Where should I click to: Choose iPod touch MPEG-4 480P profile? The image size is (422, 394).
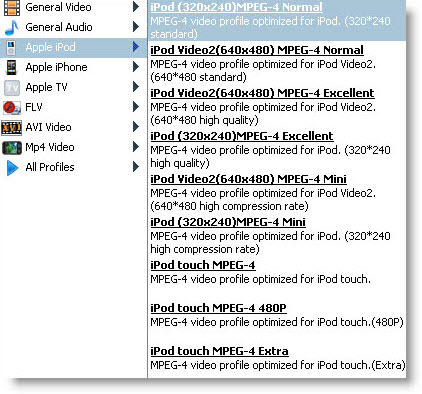click(218, 308)
